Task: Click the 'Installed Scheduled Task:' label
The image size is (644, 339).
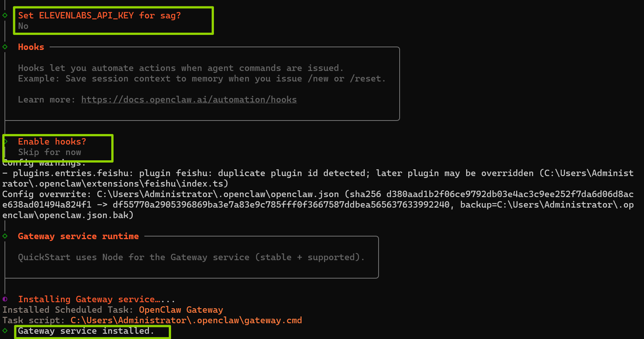Action: click(x=68, y=310)
